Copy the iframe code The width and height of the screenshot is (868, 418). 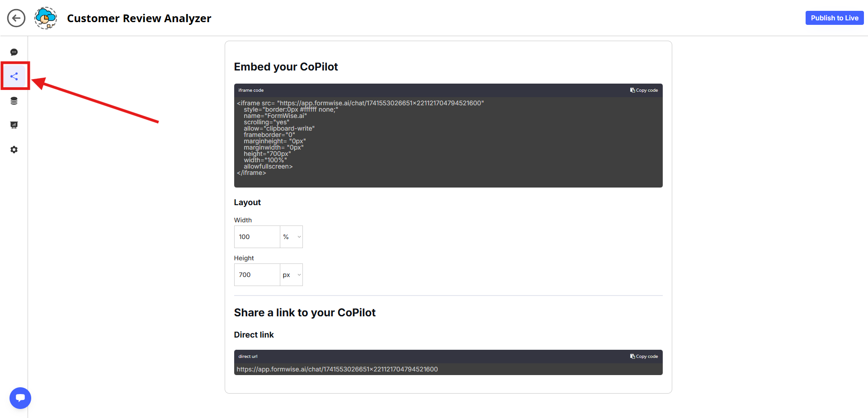pyautogui.click(x=644, y=90)
